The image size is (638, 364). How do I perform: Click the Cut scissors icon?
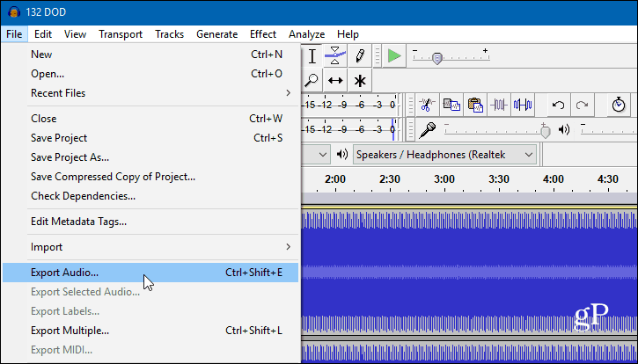(x=427, y=105)
